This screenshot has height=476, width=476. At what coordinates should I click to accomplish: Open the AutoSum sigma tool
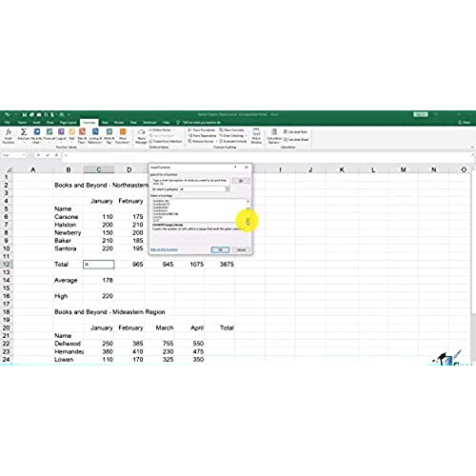coord(24,131)
